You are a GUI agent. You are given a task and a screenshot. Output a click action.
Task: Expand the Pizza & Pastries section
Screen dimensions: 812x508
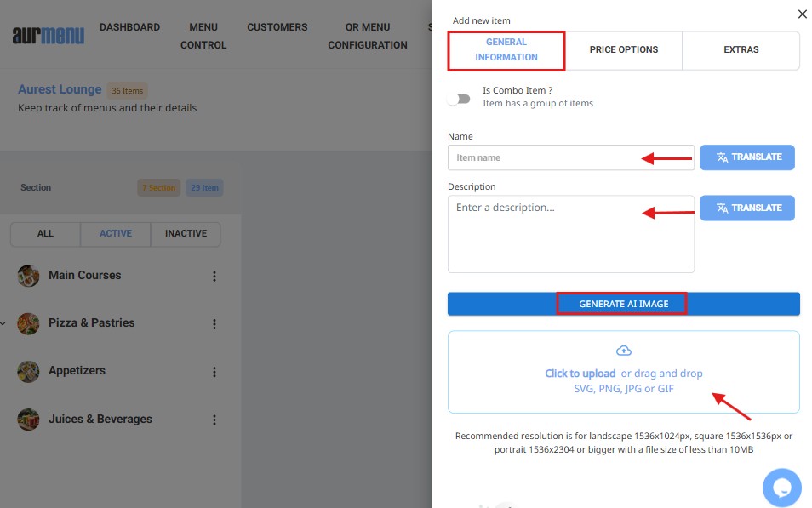3,323
